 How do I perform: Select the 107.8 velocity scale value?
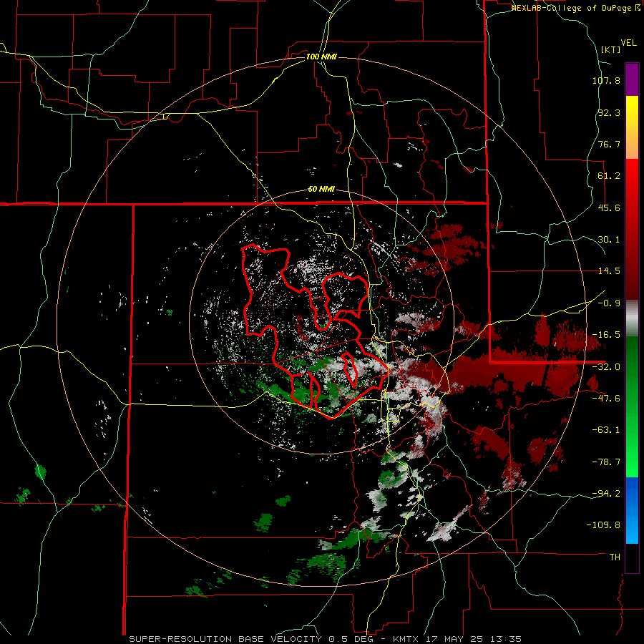[606, 80]
